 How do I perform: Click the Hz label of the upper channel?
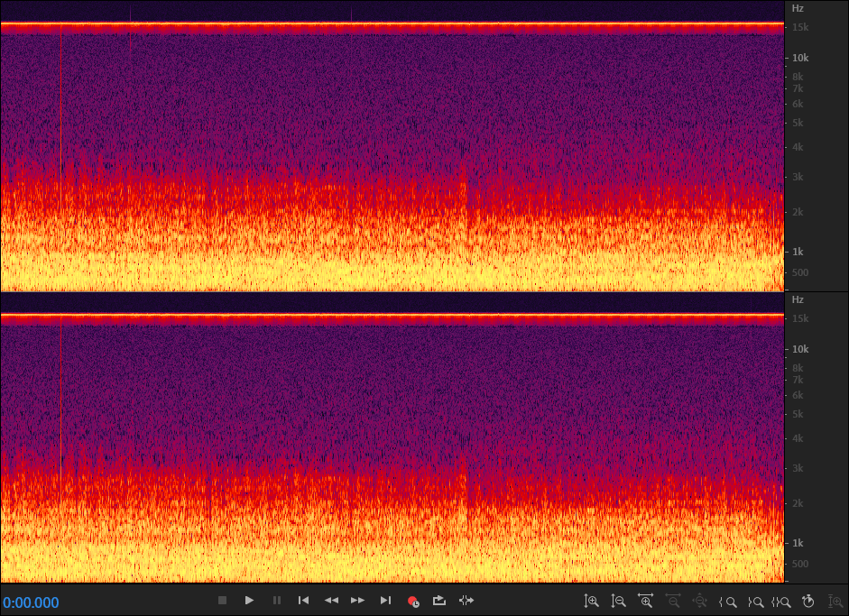[798, 8]
